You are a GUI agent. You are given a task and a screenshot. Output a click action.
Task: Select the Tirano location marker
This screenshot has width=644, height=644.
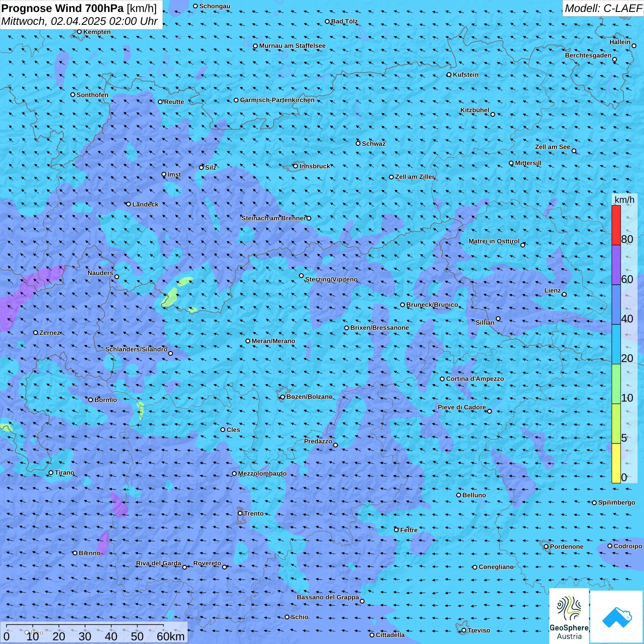(51, 472)
